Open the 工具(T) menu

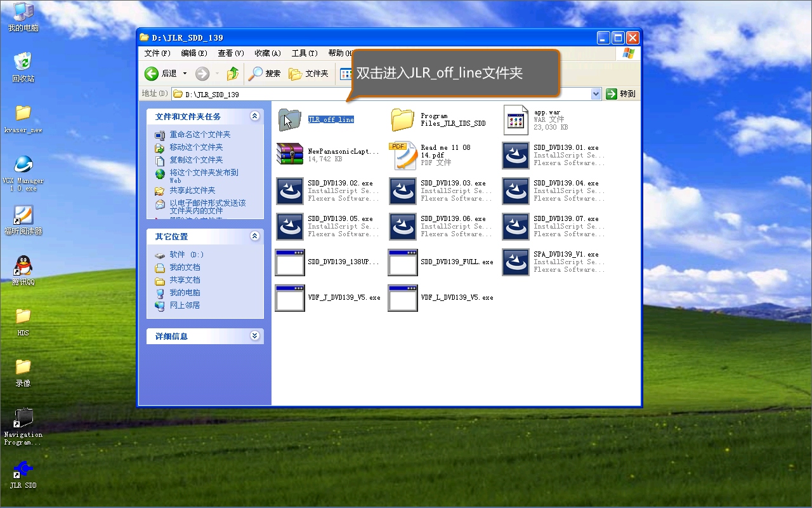coord(304,53)
